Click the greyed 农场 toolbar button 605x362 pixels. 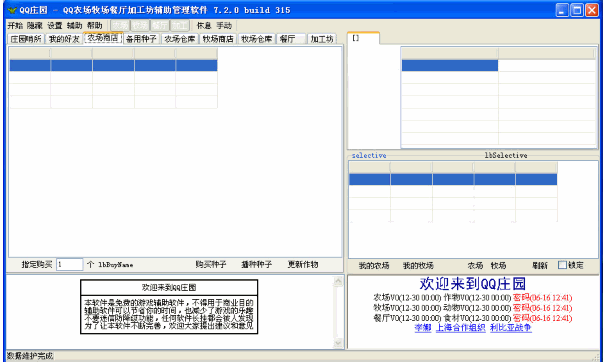pos(120,25)
